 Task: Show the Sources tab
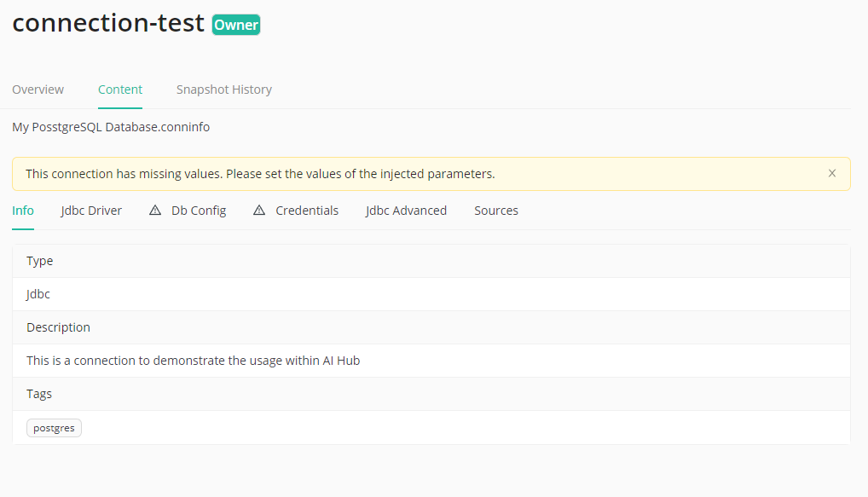[x=496, y=211]
